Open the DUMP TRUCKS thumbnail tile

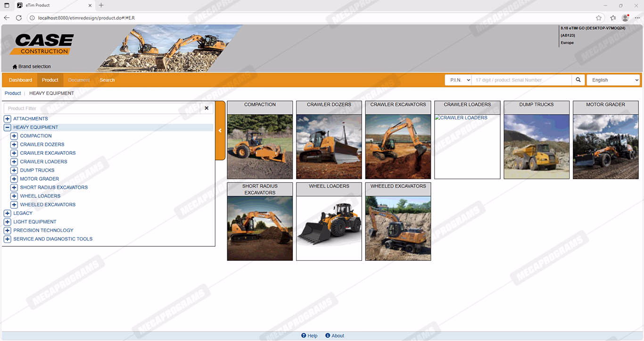(x=537, y=146)
